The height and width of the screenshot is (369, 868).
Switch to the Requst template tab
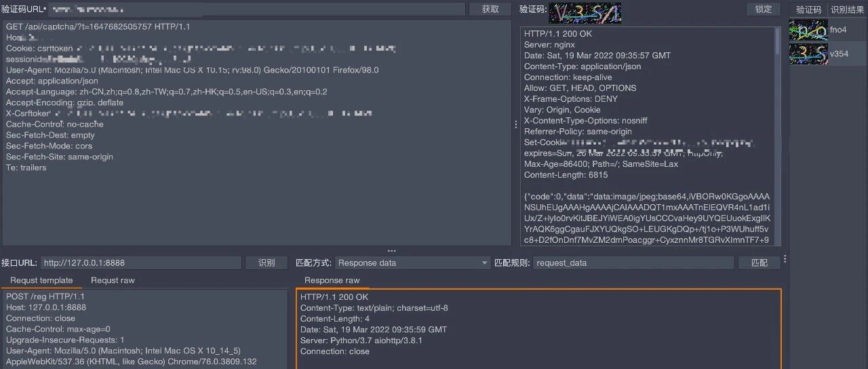[x=41, y=280]
